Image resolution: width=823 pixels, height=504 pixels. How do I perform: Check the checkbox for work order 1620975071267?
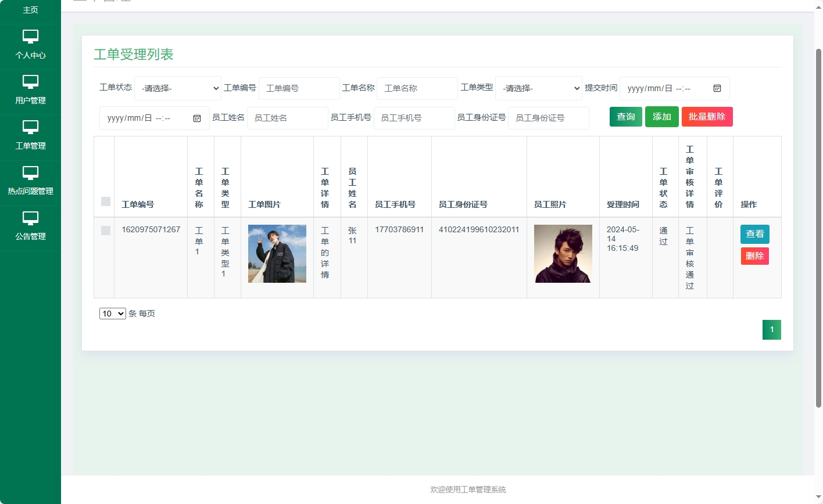click(105, 231)
